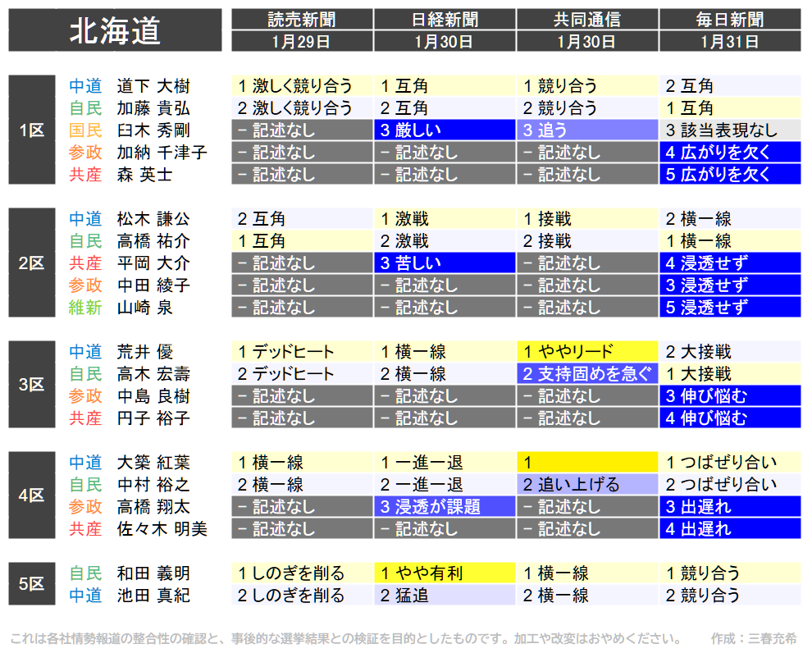Click the '2 猛追' cell
The image size is (812, 653).
(x=445, y=595)
